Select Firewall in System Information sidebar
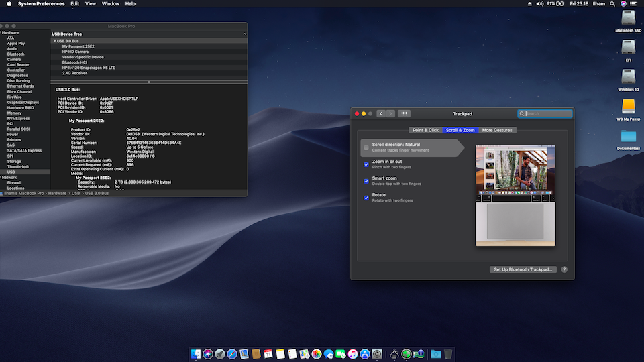The width and height of the screenshot is (644, 362). click(14, 182)
